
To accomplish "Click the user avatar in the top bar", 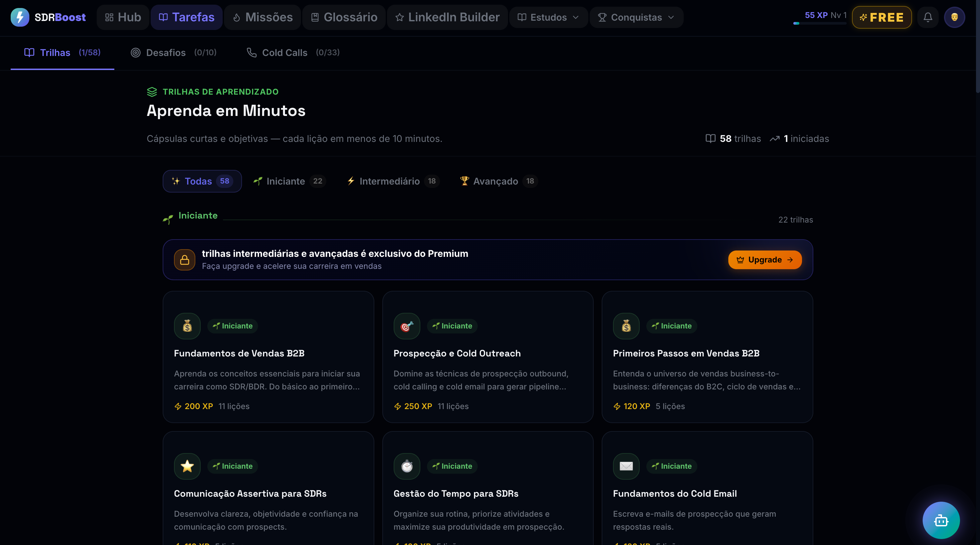I will [955, 17].
